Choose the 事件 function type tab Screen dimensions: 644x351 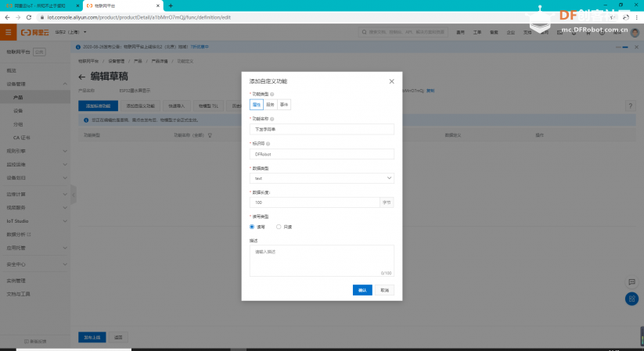tap(284, 105)
